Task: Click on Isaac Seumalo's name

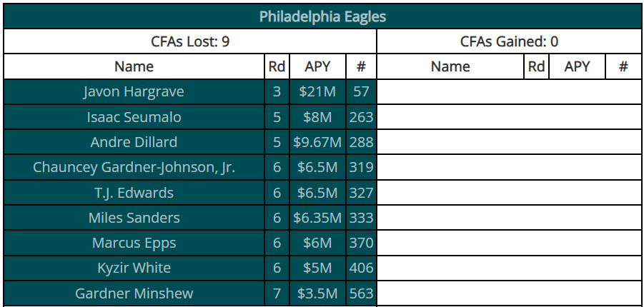Action: click(134, 117)
